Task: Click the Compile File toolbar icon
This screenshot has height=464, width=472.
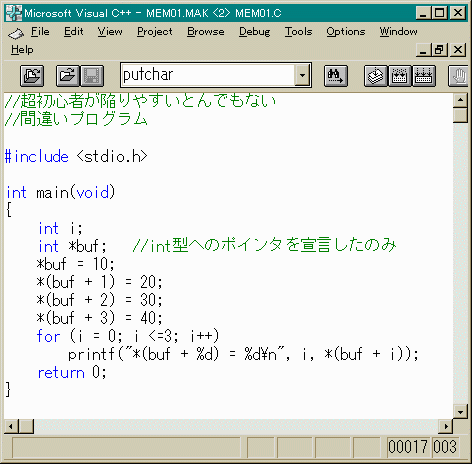Action: (x=376, y=76)
